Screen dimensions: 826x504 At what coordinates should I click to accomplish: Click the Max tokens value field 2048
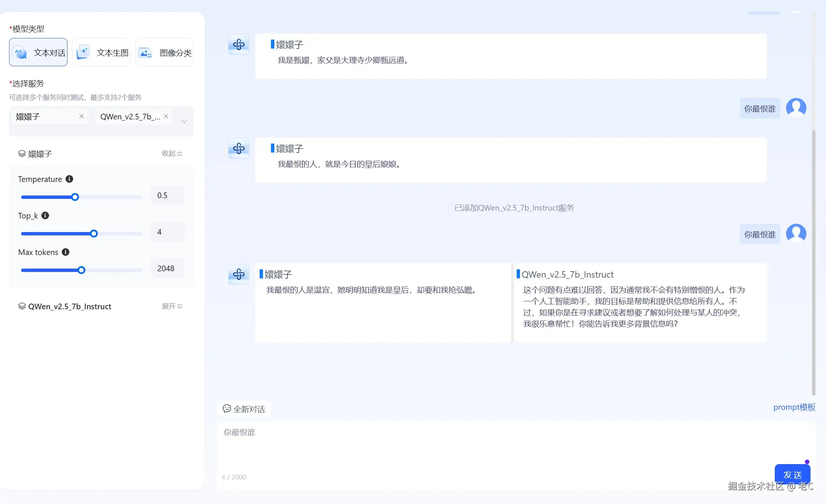(166, 269)
